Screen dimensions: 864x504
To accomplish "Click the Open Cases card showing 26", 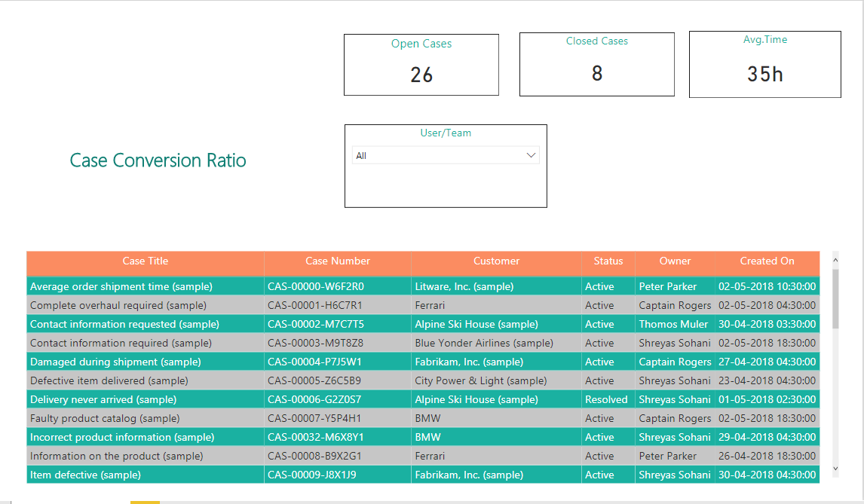I will 421,65.
